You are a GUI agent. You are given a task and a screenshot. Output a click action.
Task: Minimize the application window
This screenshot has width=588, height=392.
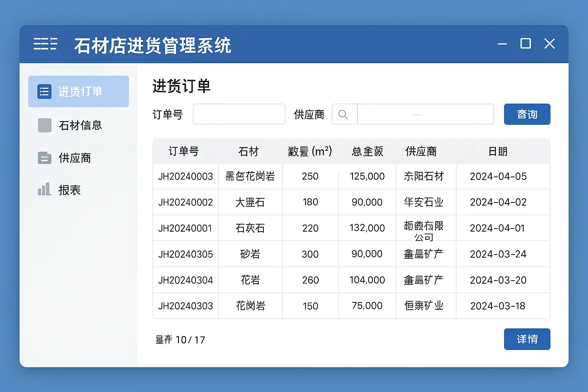502,44
